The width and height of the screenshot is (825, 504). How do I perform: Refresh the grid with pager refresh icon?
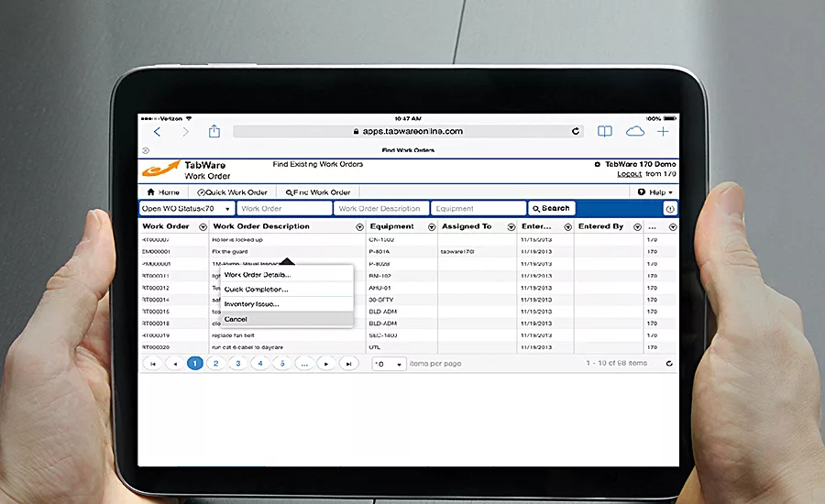click(669, 364)
